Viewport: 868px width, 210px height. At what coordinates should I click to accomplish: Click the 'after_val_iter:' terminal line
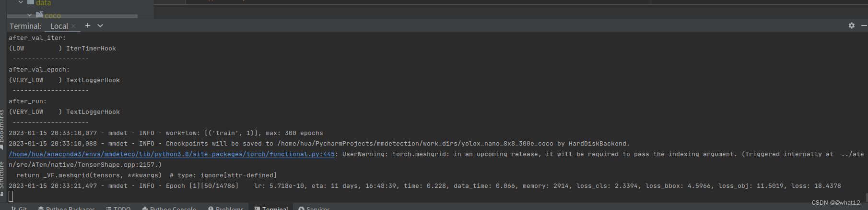(37, 38)
